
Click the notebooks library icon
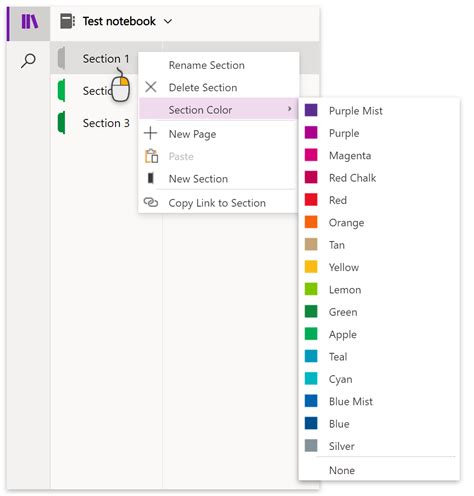coord(30,22)
